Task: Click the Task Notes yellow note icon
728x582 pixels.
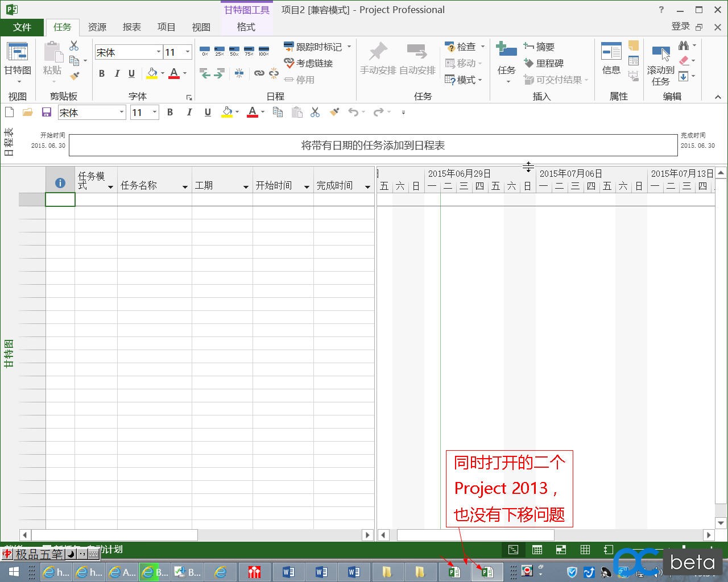Action: [x=634, y=46]
